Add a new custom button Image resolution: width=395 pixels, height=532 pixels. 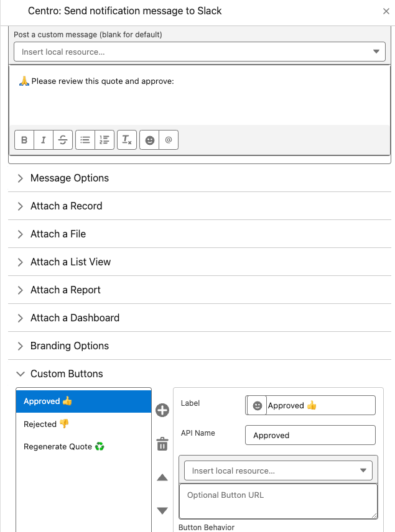[162, 410]
